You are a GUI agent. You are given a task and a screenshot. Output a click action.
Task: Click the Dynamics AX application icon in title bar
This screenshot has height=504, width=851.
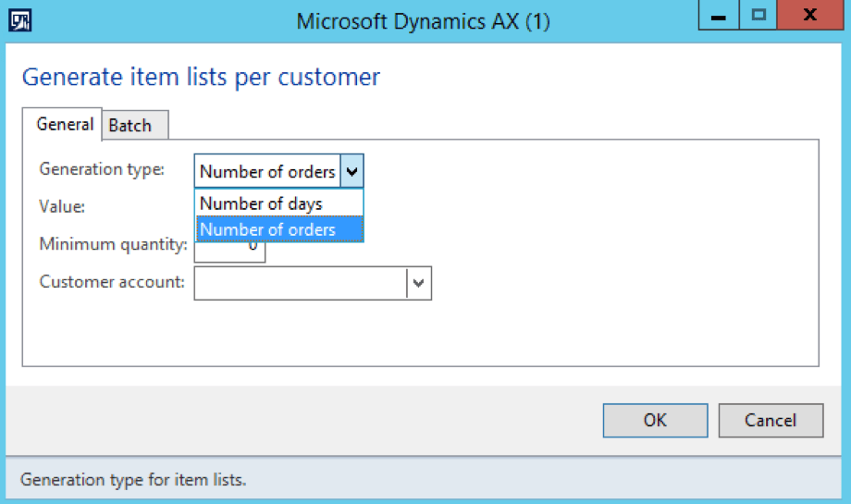(21, 20)
